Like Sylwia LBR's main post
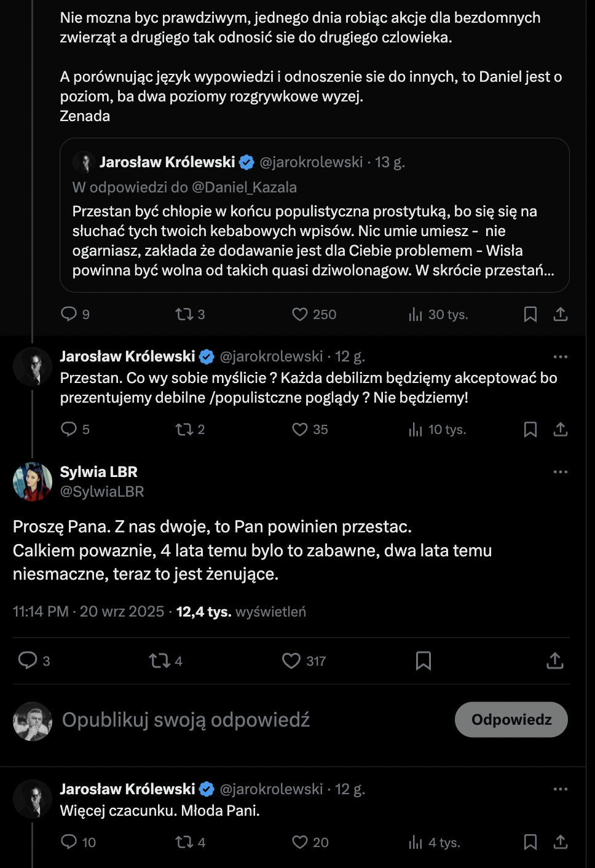595x868 pixels. coord(291,661)
